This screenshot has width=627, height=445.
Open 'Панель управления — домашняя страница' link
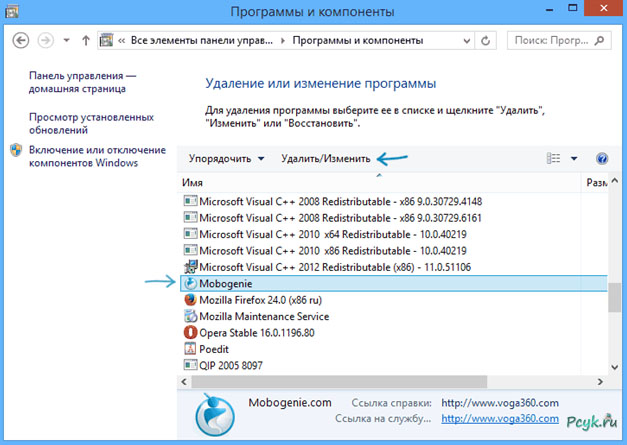pyautogui.click(x=82, y=82)
